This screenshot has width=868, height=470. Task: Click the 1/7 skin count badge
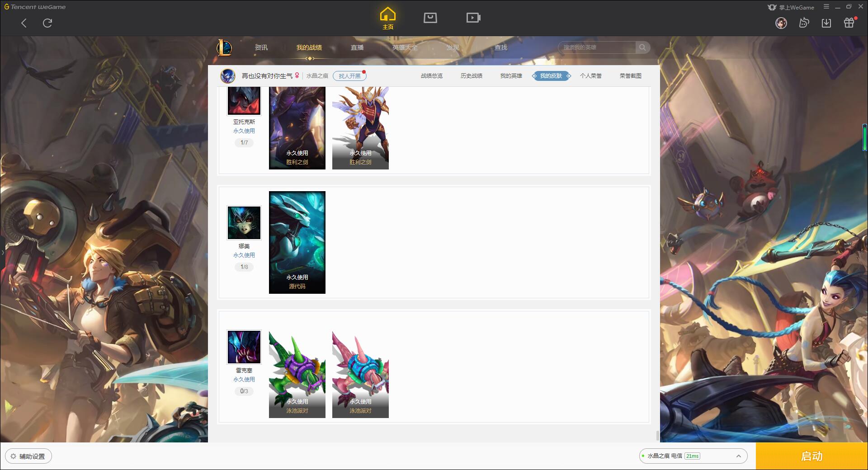tap(244, 143)
